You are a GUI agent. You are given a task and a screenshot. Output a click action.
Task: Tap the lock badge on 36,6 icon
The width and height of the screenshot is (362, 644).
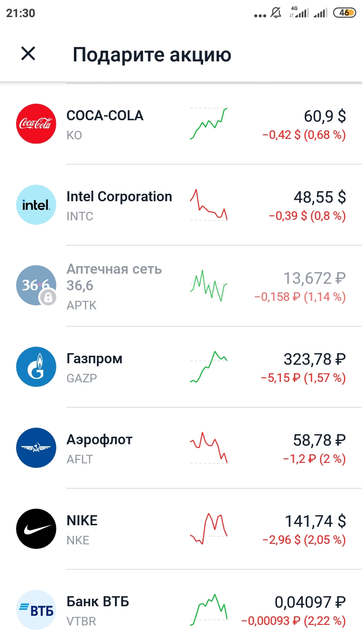[47, 297]
